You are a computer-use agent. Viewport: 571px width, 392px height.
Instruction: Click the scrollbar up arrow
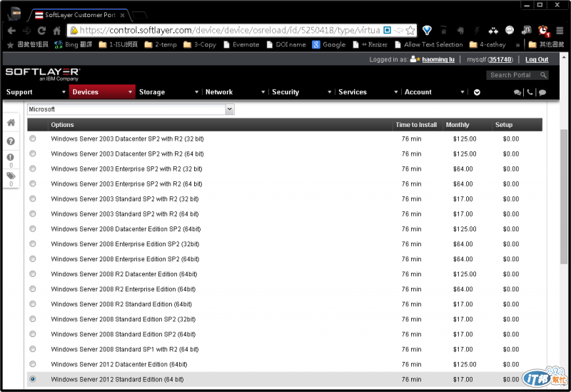[x=564, y=57]
